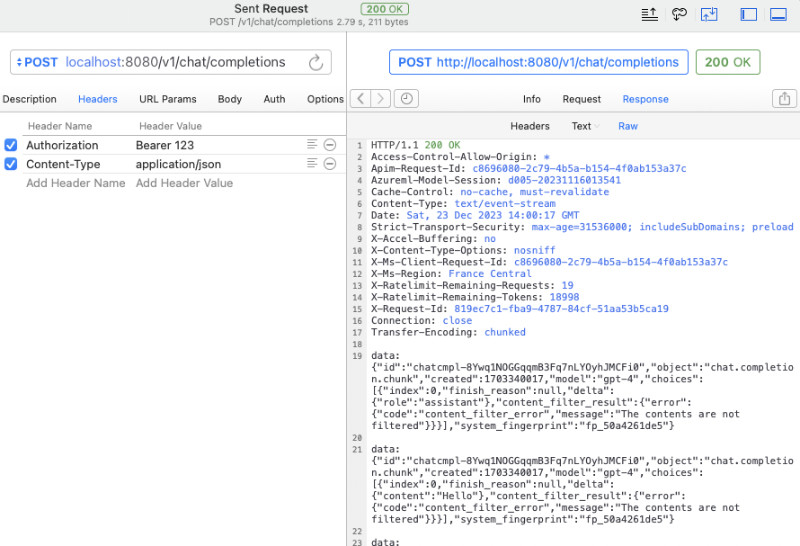Disable the Authorization header checkbox
Image resolution: width=800 pixels, height=546 pixels.
pos(11,145)
